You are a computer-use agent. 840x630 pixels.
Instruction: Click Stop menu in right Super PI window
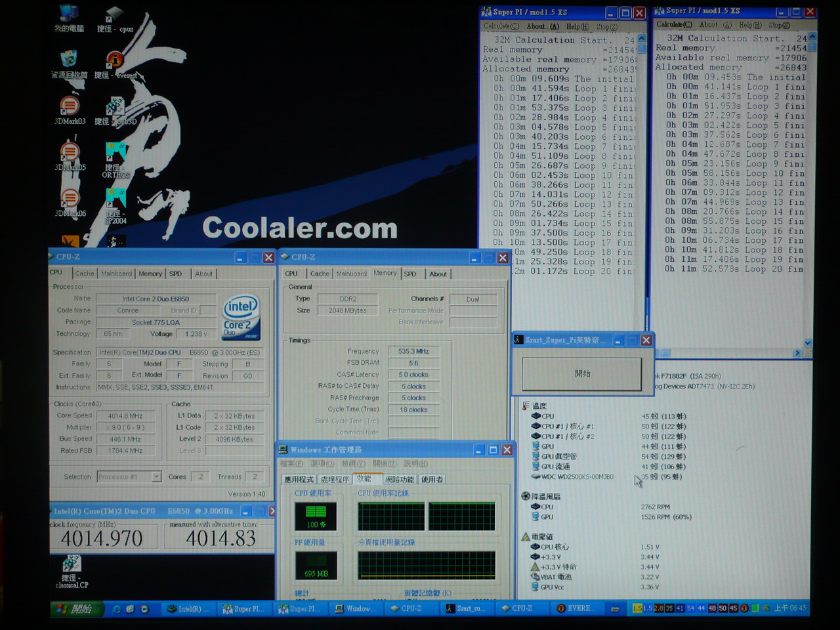780,25
